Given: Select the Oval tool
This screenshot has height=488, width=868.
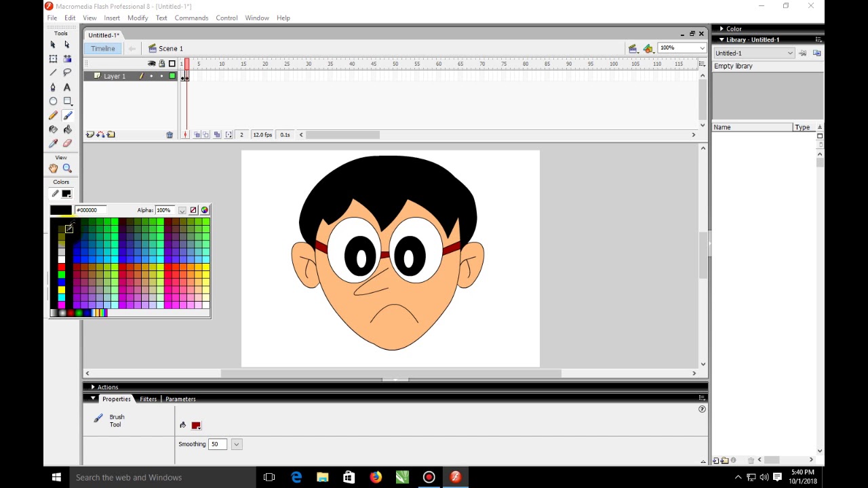Looking at the screenshot, I should pos(53,101).
